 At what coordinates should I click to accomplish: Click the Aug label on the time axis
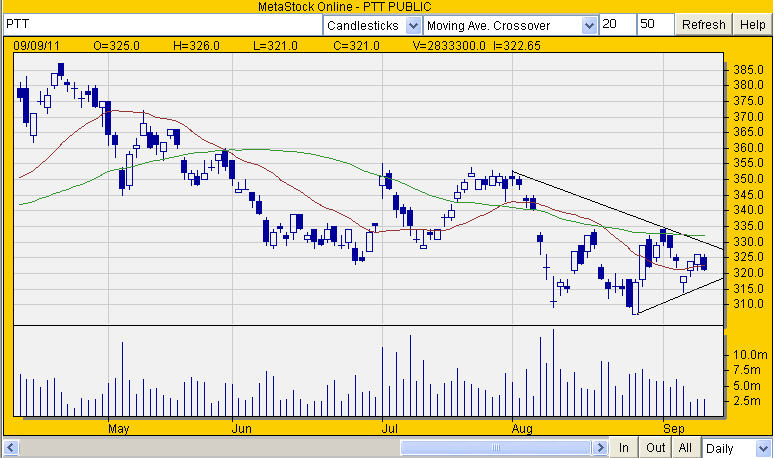(522, 428)
